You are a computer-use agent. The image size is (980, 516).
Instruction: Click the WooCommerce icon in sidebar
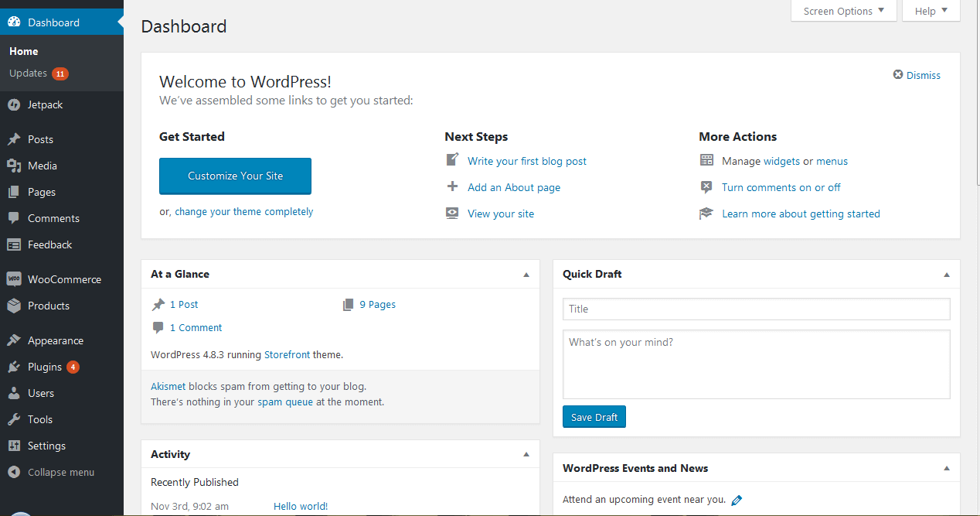coord(14,279)
